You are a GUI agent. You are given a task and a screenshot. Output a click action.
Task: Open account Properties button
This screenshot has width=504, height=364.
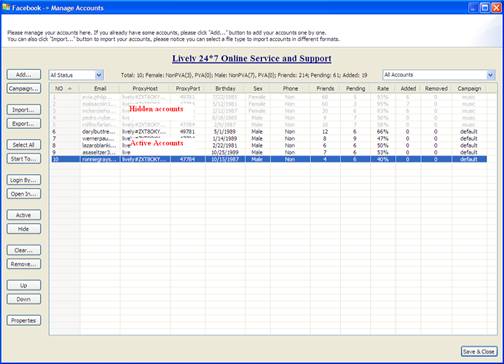pyautogui.click(x=24, y=320)
